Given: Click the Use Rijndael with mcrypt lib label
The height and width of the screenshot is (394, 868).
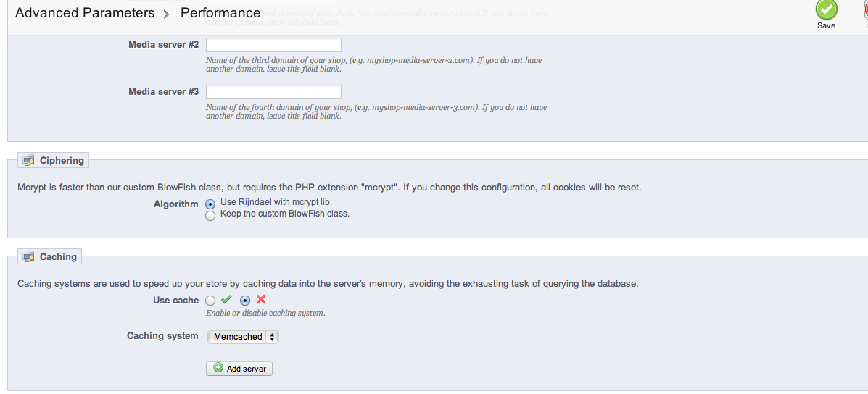Looking at the screenshot, I should 276,202.
